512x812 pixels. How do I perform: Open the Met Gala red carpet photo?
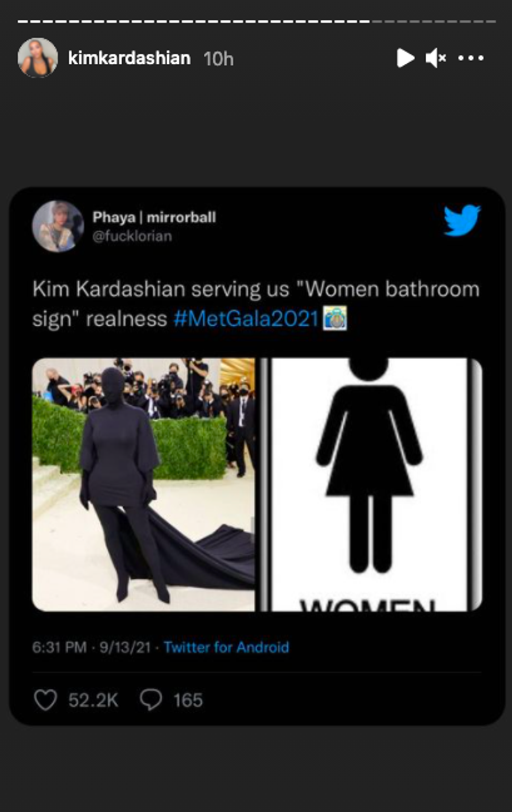point(144,484)
